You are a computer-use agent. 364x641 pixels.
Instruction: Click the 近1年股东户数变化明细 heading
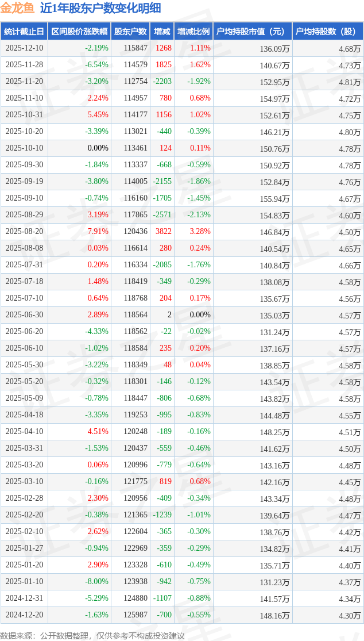[100, 8]
